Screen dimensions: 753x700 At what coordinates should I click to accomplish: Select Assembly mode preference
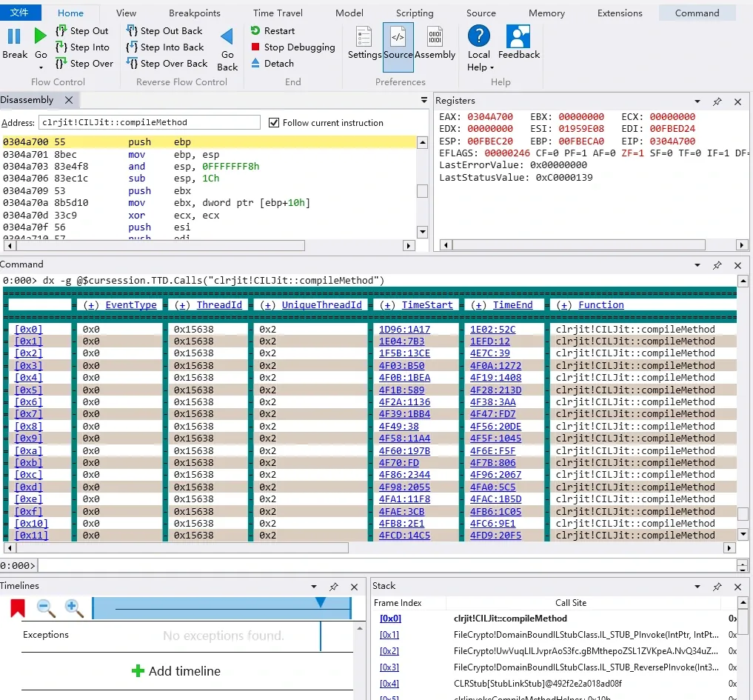435,36
